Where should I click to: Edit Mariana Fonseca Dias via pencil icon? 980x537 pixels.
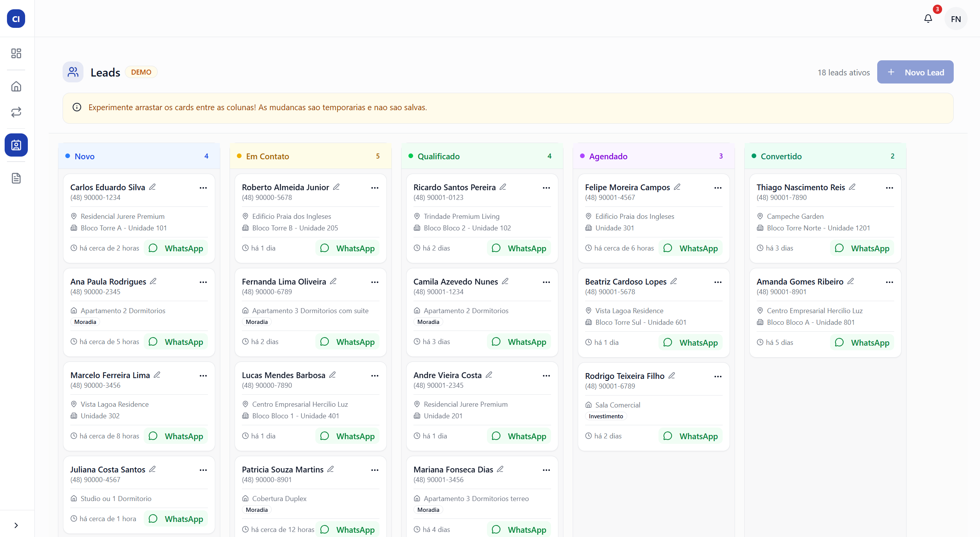(500, 469)
